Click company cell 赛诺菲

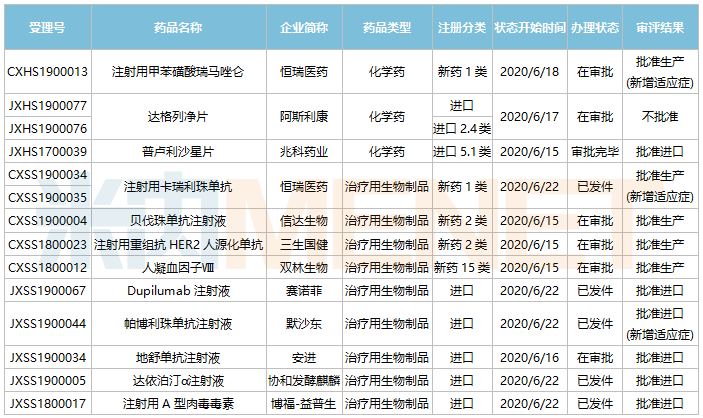(x=304, y=291)
